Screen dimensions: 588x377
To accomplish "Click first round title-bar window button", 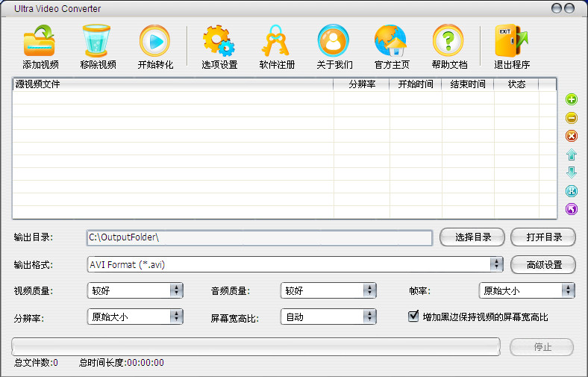I will [x=557, y=8].
